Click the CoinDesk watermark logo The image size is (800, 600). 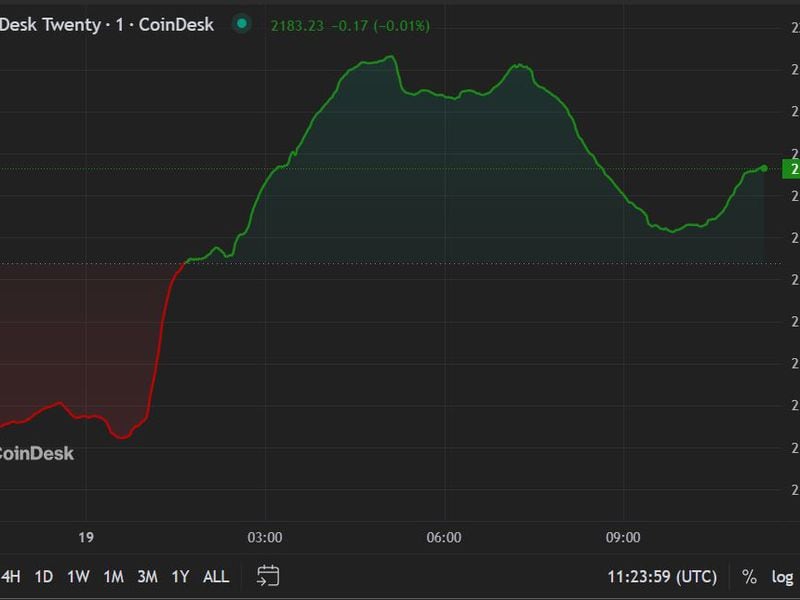click(x=36, y=454)
